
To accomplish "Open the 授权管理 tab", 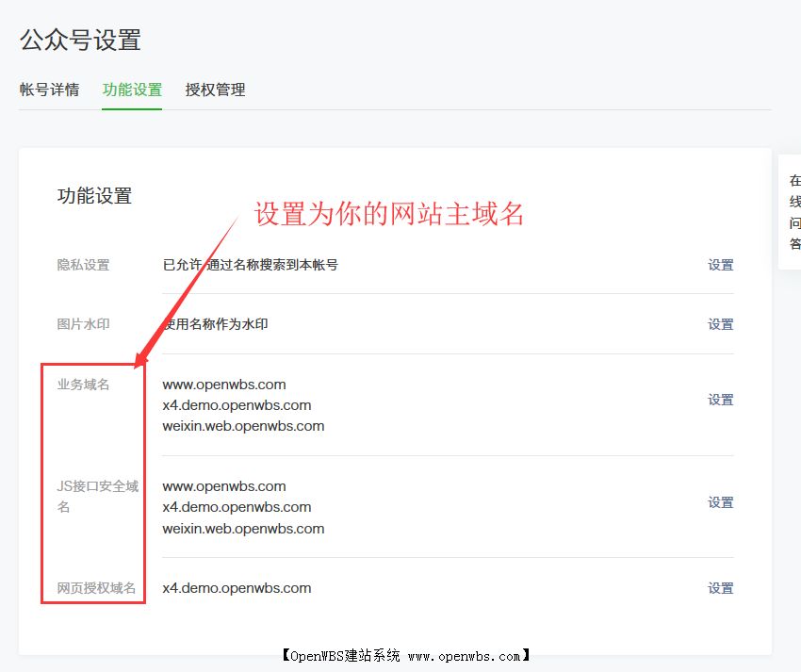I will [214, 90].
